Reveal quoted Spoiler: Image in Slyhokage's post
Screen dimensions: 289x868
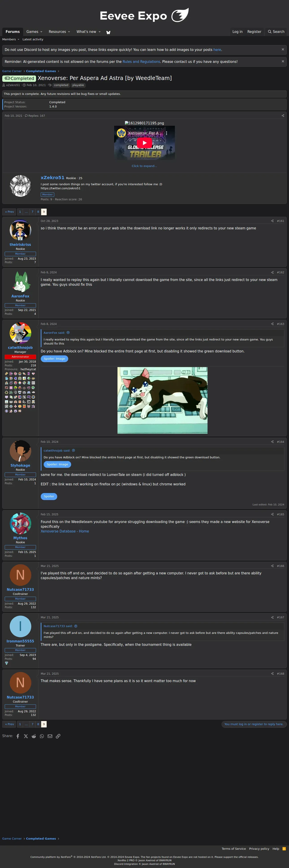click(x=57, y=464)
